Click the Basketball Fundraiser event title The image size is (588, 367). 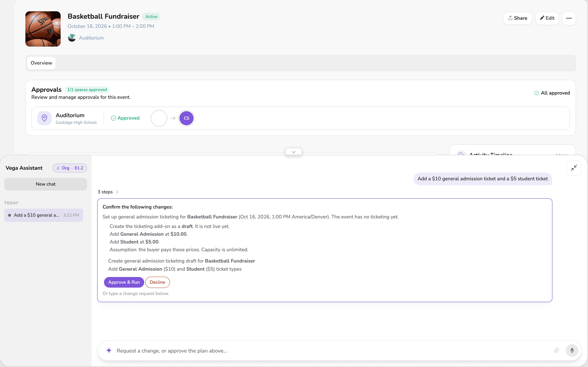tap(104, 17)
